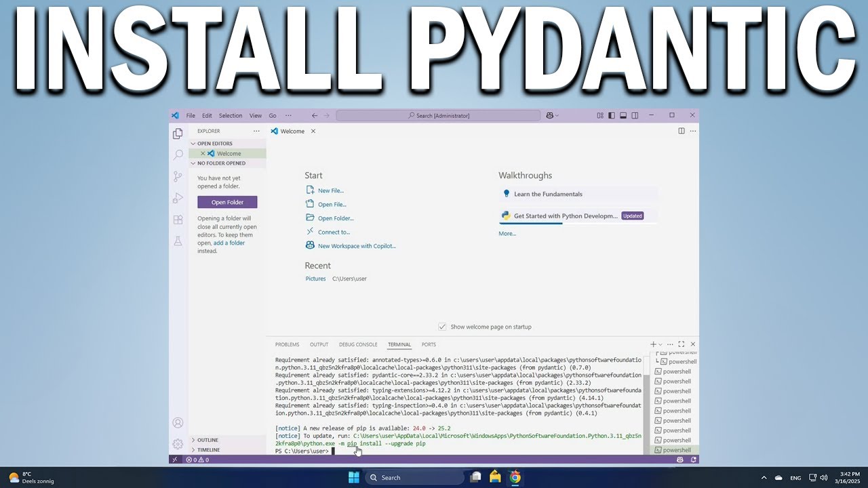Open the Extensions view
868x488 pixels.
178,220
